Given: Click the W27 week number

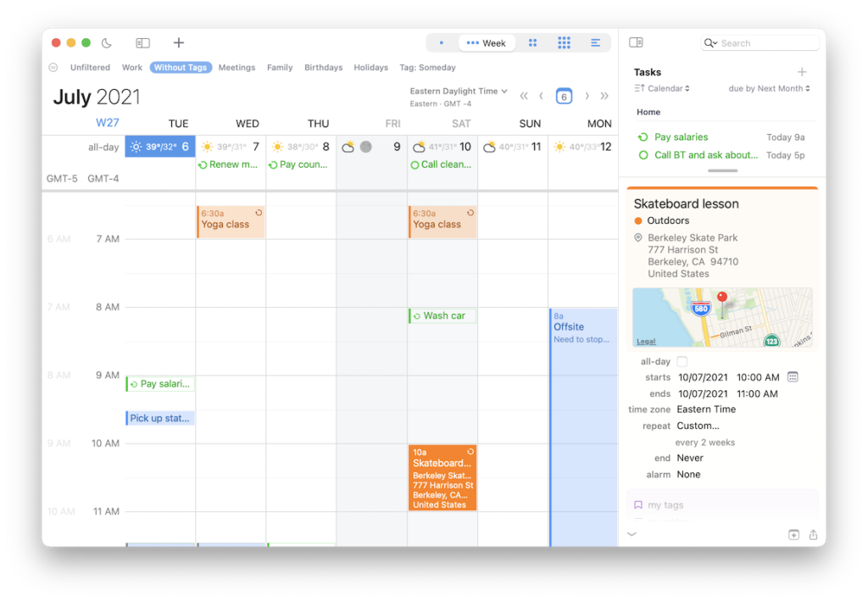Looking at the screenshot, I should pyautogui.click(x=108, y=123).
